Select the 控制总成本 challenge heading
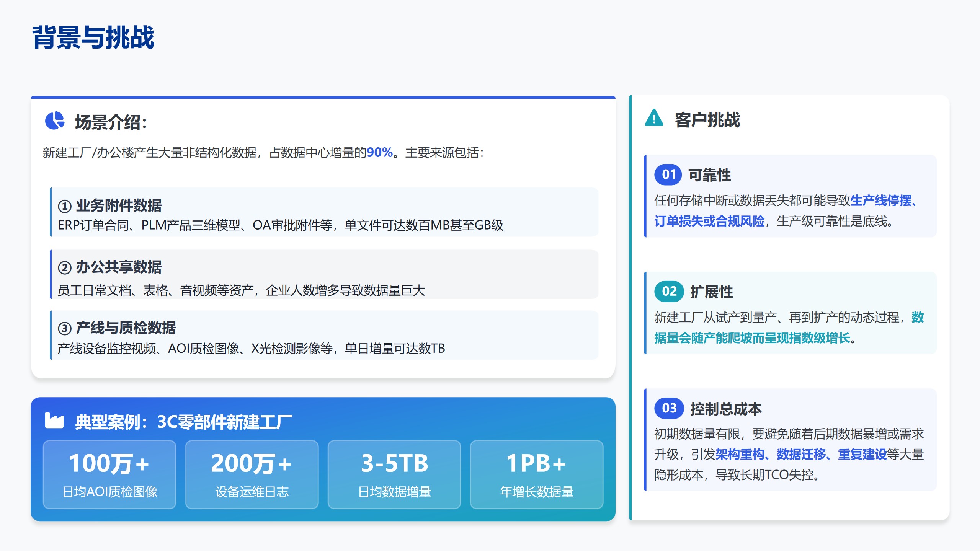Image resolution: width=980 pixels, height=551 pixels. 726,409
